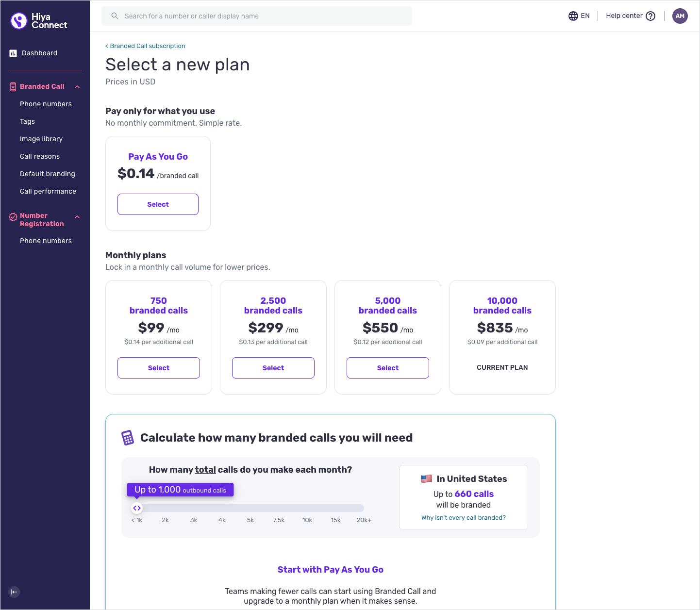The image size is (700, 610).
Task: Open Why isn't every call branded link
Action: click(x=464, y=518)
